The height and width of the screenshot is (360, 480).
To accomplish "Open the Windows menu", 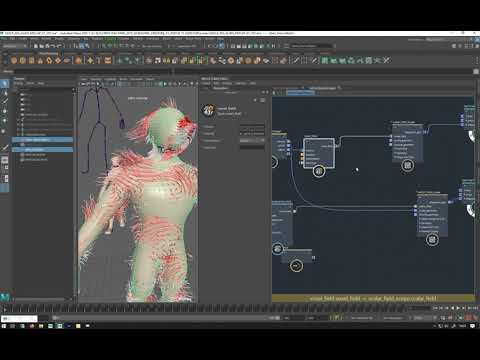I will (74, 39).
